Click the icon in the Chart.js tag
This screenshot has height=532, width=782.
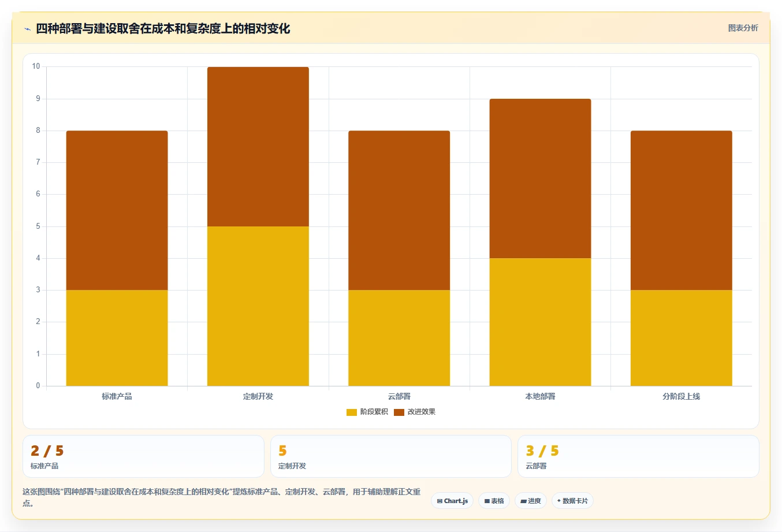coord(440,501)
